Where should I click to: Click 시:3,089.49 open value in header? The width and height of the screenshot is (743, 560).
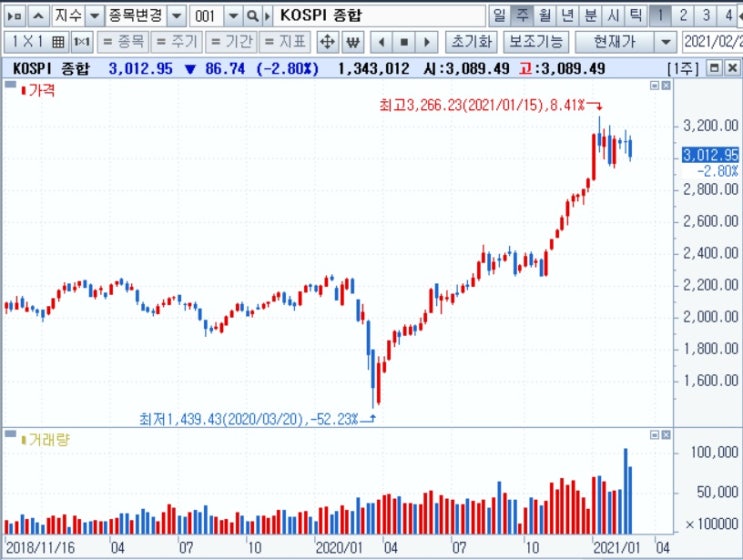pos(466,69)
